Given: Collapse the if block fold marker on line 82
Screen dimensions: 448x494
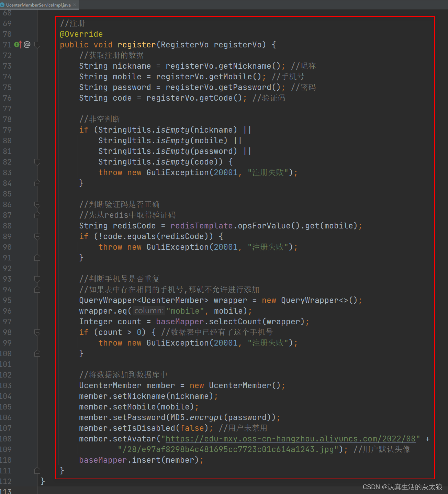Looking at the screenshot, I should coord(37,162).
